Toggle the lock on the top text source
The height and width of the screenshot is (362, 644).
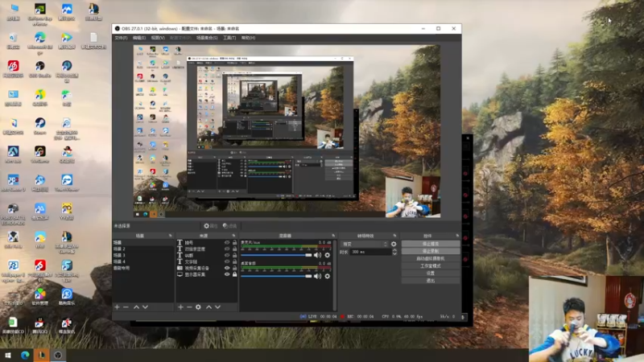234,243
